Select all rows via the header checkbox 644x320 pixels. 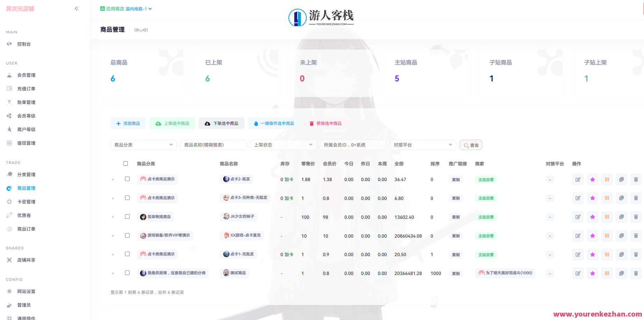click(x=126, y=163)
